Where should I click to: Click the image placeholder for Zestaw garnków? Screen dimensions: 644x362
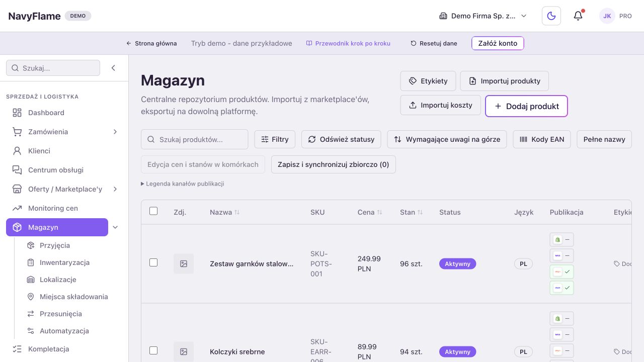pos(184,263)
